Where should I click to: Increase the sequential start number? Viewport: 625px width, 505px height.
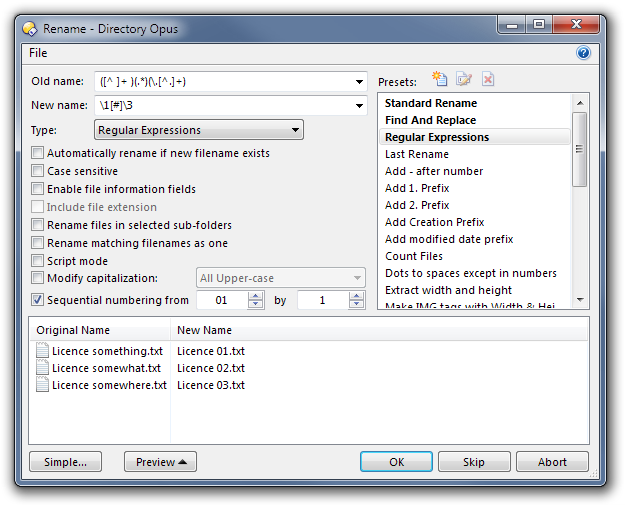(256, 296)
